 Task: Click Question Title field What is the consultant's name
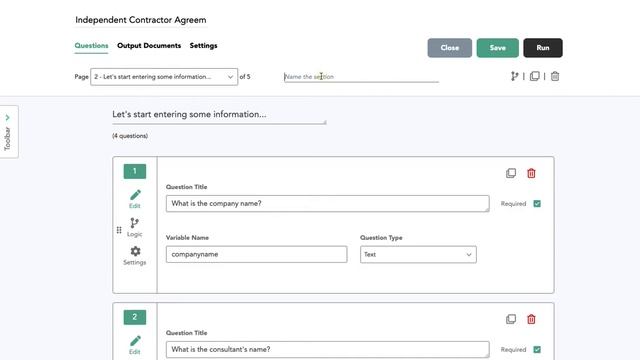click(x=327, y=349)
